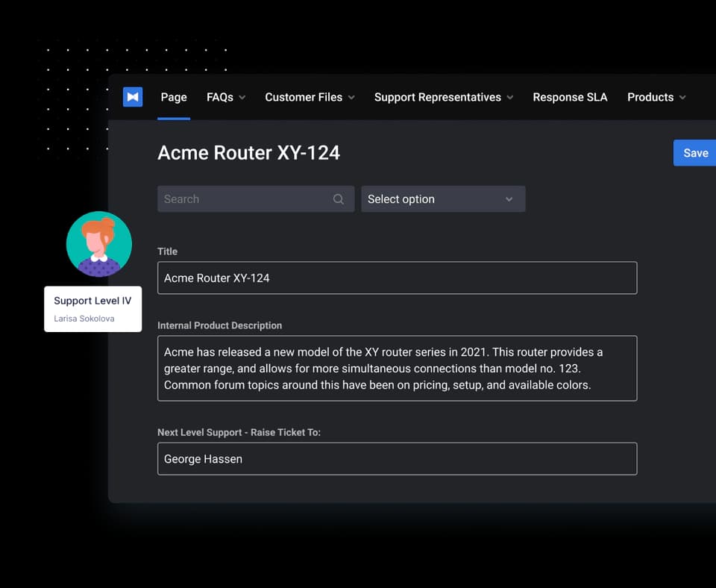Click Larisa Sokolova's avatar picture

(99, 244)
